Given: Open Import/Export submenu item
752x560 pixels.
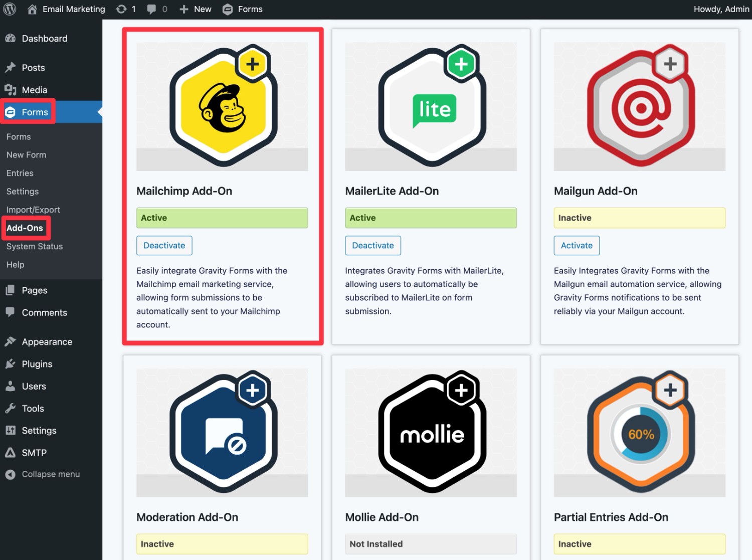Looking at the screenshot, I should [x=33, y=210].
